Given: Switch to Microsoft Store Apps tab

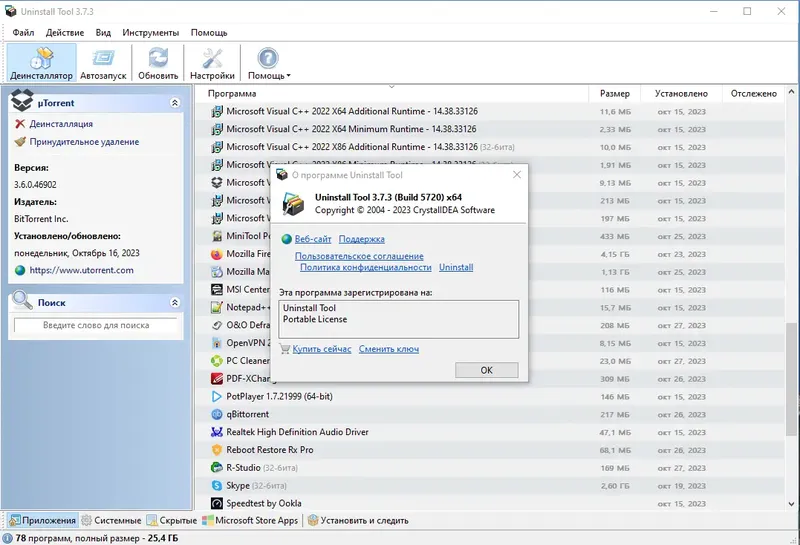Looking at the screenshot, I should click(x=250, y=521).
